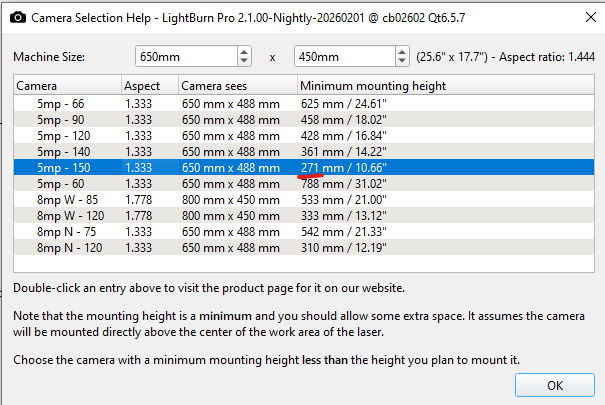605x405 pixels.
Task: Increase machine width with the up arrow
Action: 244,52
